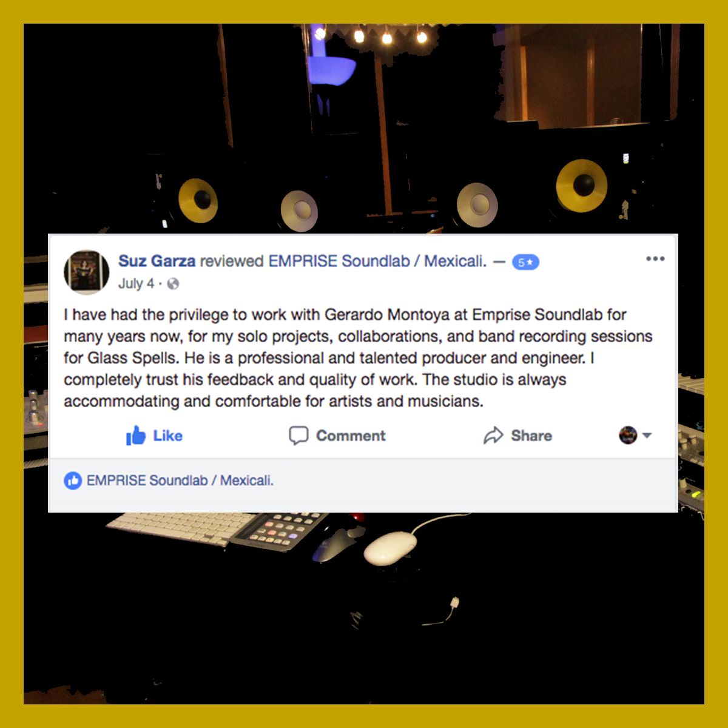Expand the post-as identity dropdown arrow
Screen dimensions: 728x728
(647, 436)
